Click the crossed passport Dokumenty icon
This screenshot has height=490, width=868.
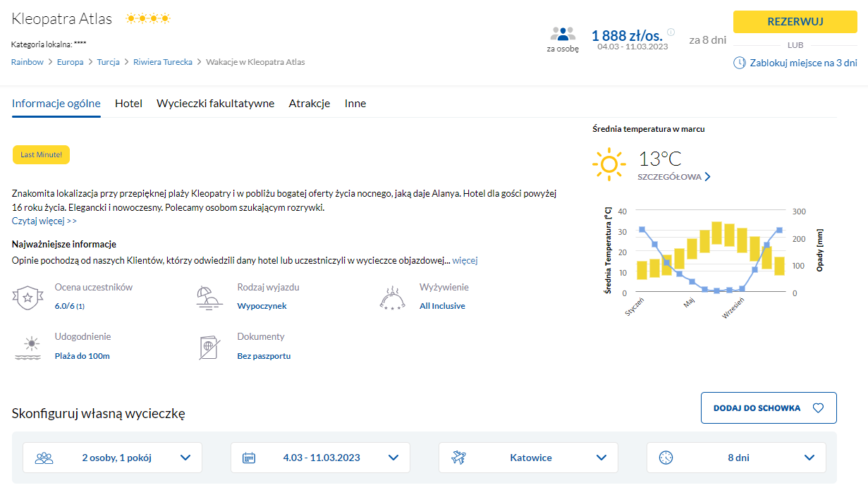click(x=209, y=347)
